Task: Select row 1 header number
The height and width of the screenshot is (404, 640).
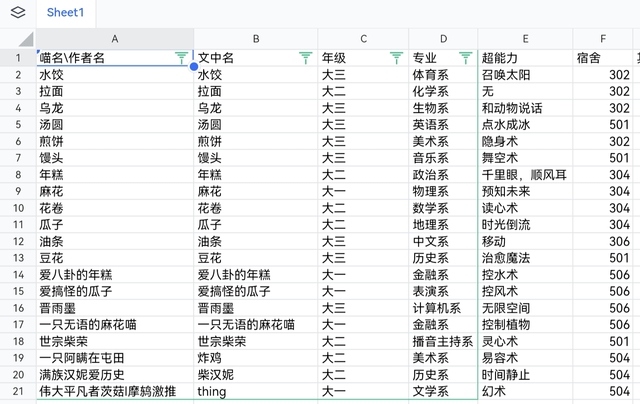Action: point(17,58)
